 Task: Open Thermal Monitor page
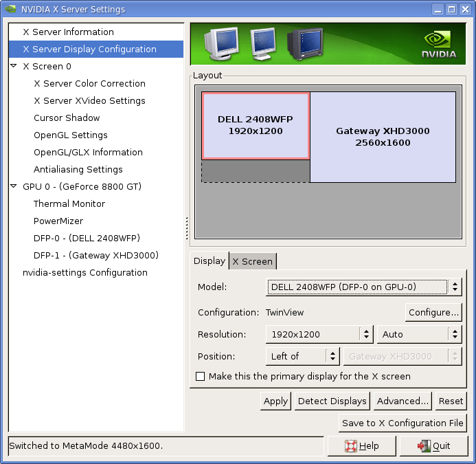click(69, 203)
